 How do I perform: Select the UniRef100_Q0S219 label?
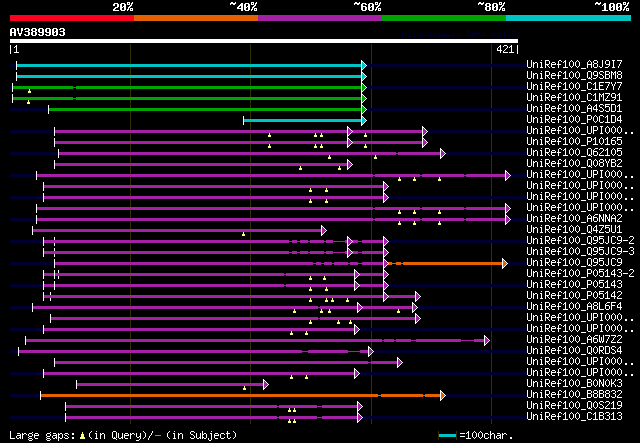click(x=574, y=406)
